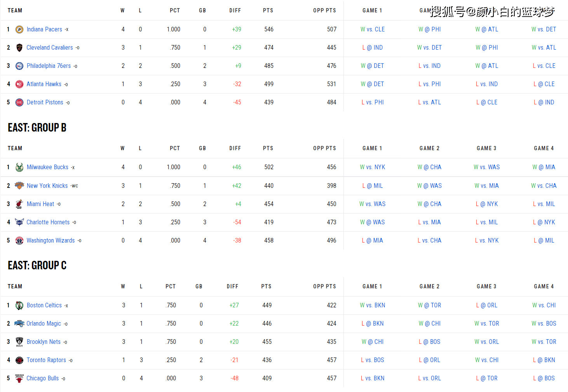The width and height of the screenshot is (568, 392).
Task: Open the Toronto Raptors team link
Action: coord(46,360)
